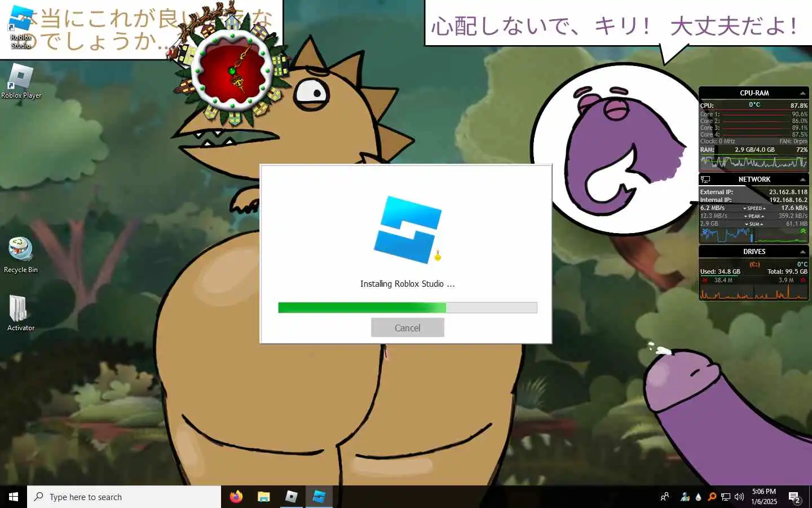Click the green double-arrow icon in network graph
812x508 pixels.
(803, 231)
